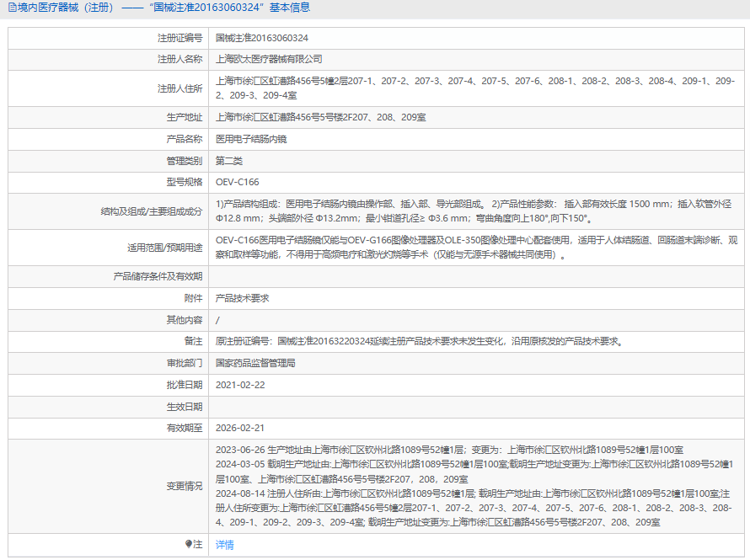Click 产品技术要求 in the 附件 row
This screenshot has height=560, width=750.
(x=242, y=298)
